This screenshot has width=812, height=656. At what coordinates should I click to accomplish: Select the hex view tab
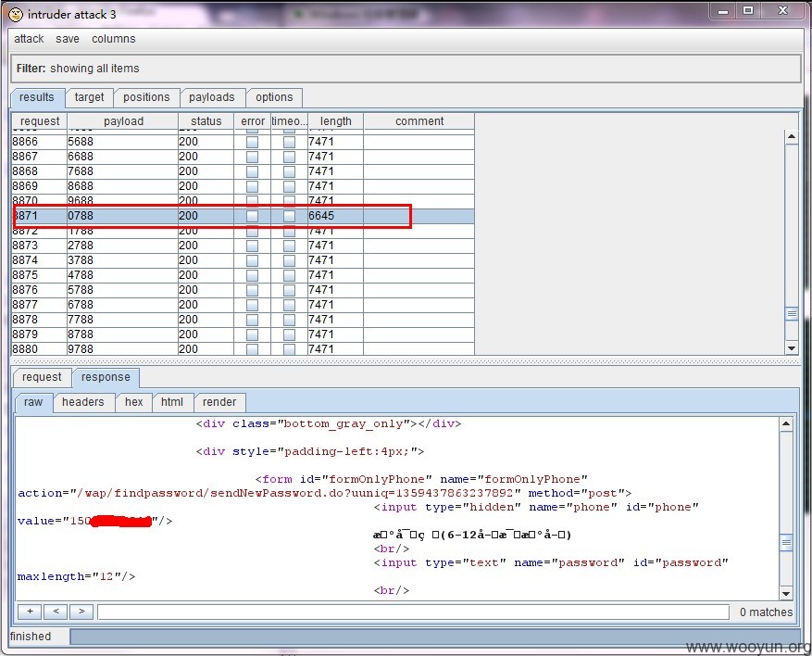pyautogui.click(x=133, y=402)
